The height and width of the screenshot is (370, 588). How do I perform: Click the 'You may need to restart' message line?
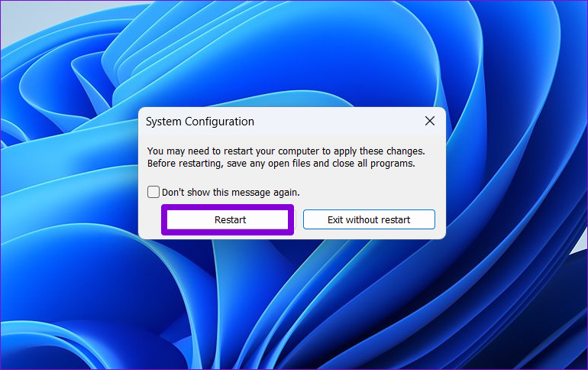(286, 151)
